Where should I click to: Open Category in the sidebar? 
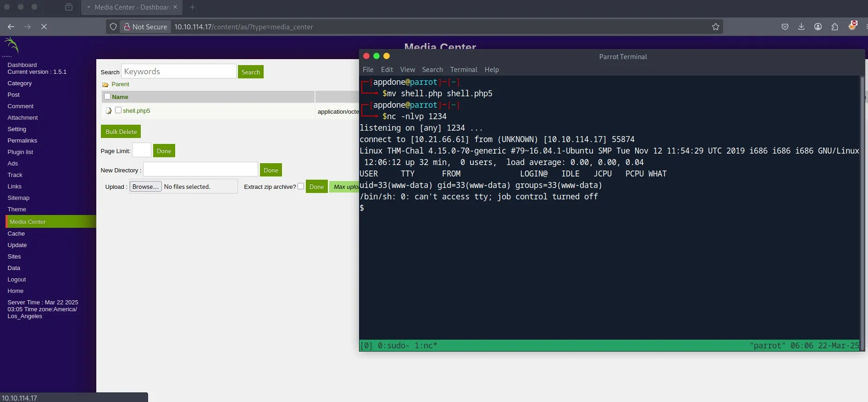(x=20, y=83)
